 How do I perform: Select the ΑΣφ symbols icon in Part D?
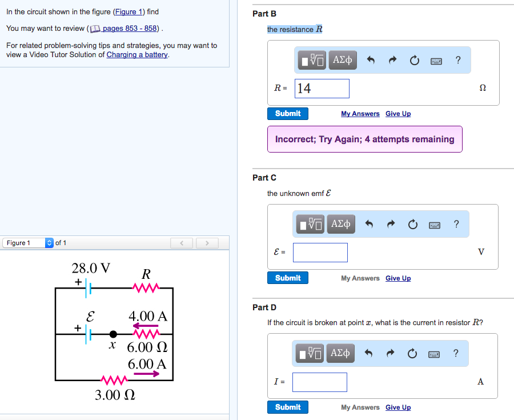coord(340,353)
